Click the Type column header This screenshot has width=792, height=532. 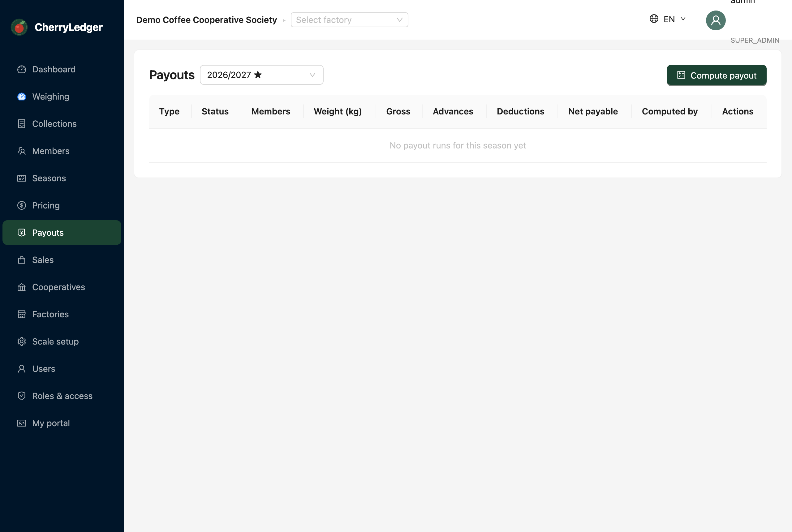pos(169,111)
